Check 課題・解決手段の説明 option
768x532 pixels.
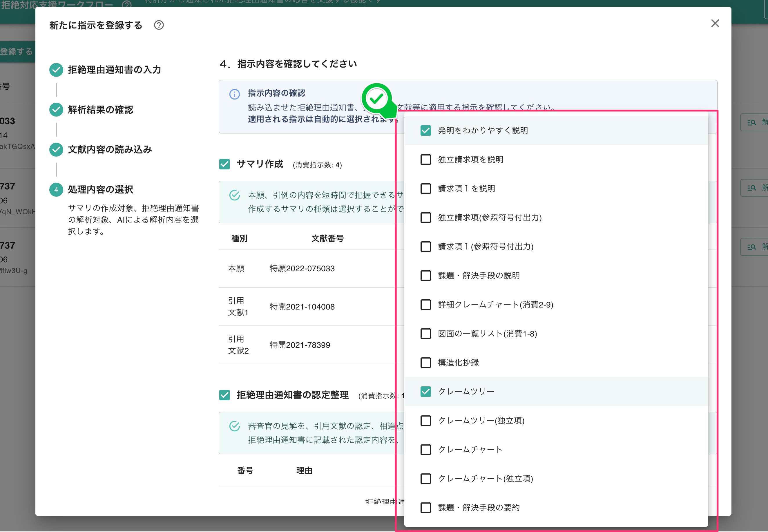pyautogui.click(x=425, y=275)
